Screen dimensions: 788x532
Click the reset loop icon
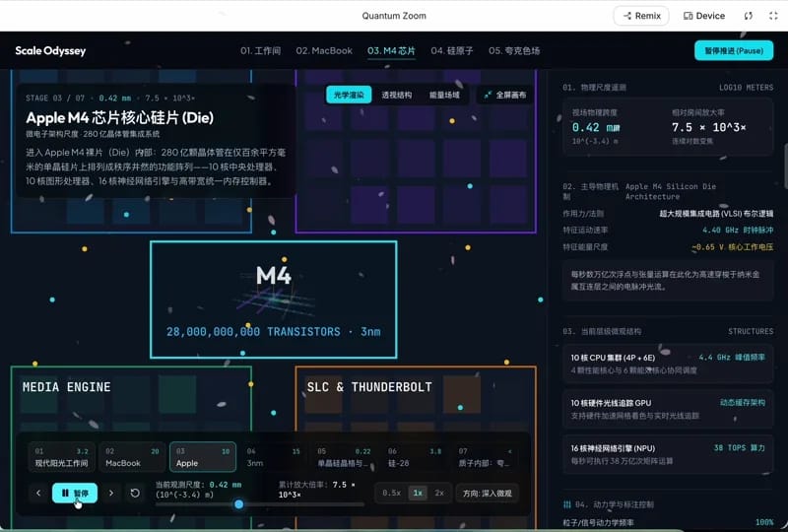coord(135,494)
